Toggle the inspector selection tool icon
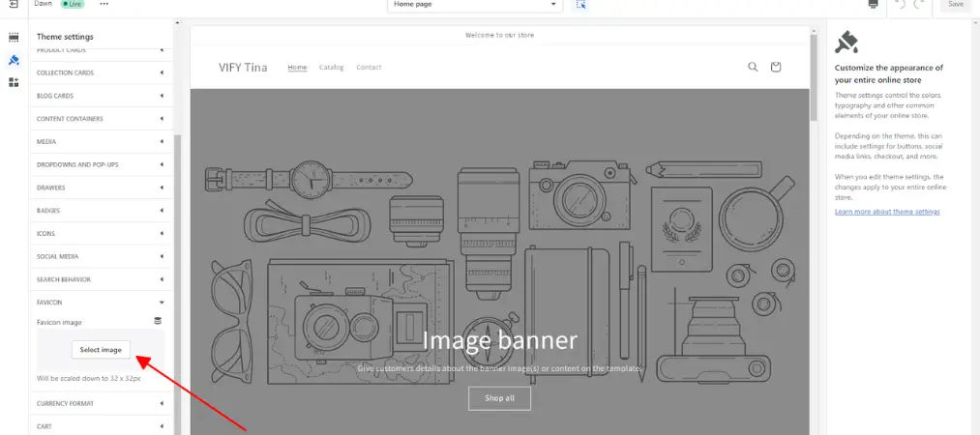The width and height of the screenshot is (980, 435). [x=580, y=5]
